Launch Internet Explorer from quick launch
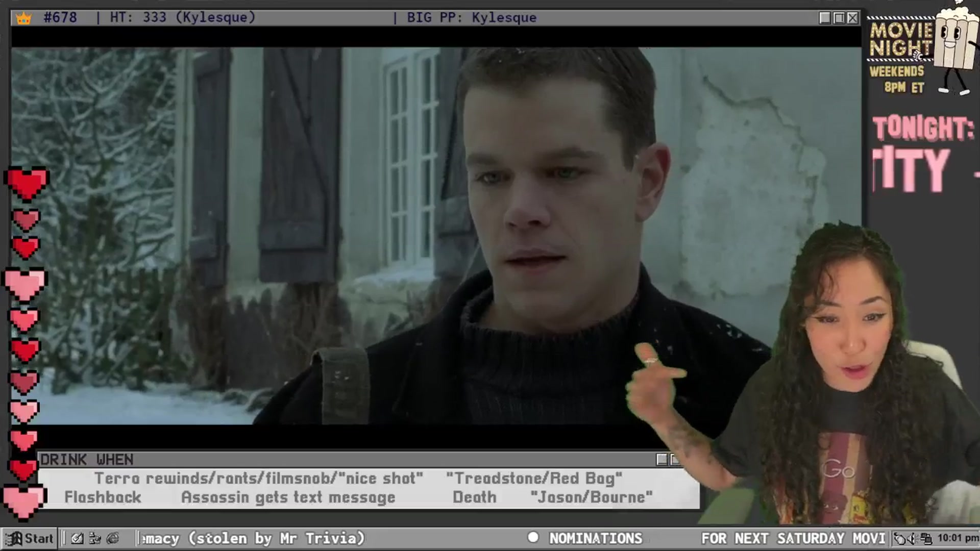Viewport: 980px width, 551px height. point(113,538)
